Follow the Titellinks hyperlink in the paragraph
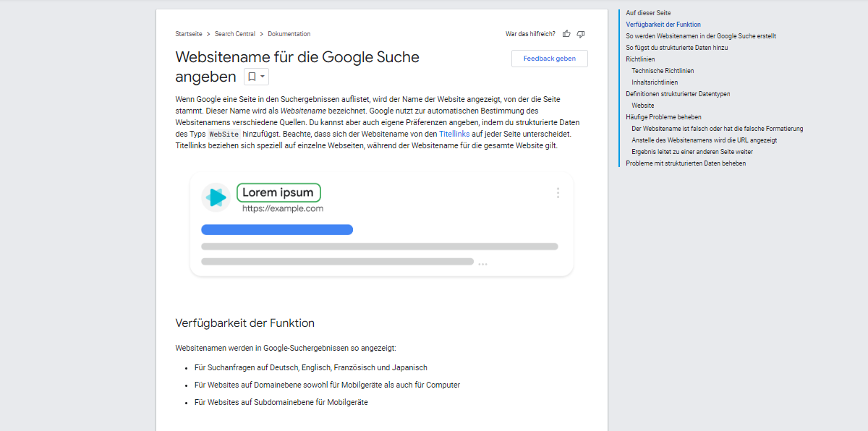868x431 pixels. tap(454, 134)
